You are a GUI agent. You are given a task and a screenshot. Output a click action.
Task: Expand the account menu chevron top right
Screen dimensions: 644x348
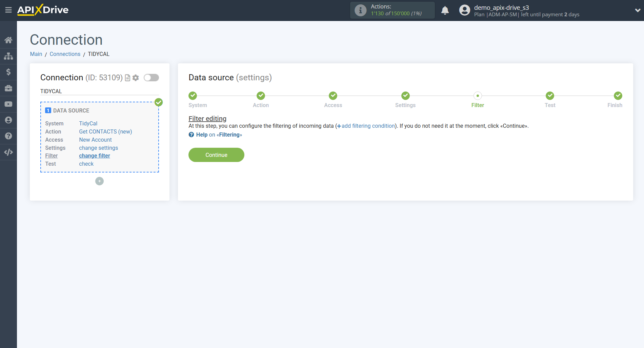point(637,10)
